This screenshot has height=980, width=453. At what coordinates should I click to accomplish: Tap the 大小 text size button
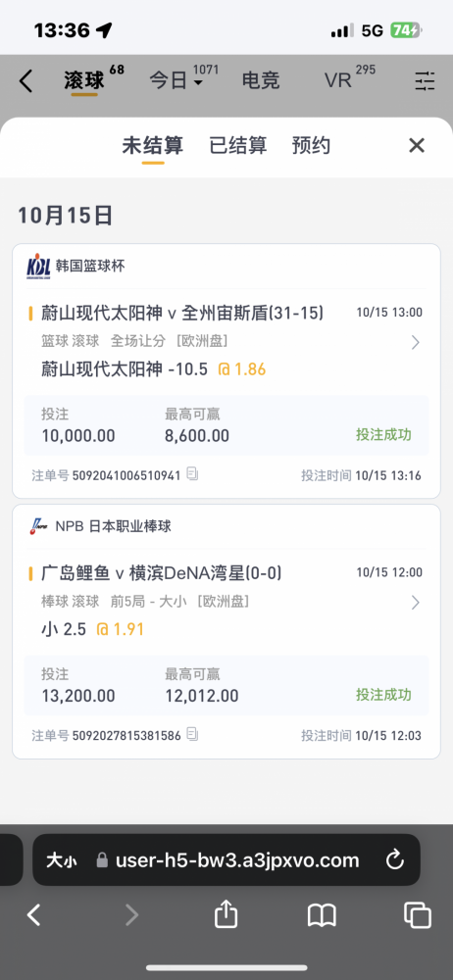coord(62,860)
